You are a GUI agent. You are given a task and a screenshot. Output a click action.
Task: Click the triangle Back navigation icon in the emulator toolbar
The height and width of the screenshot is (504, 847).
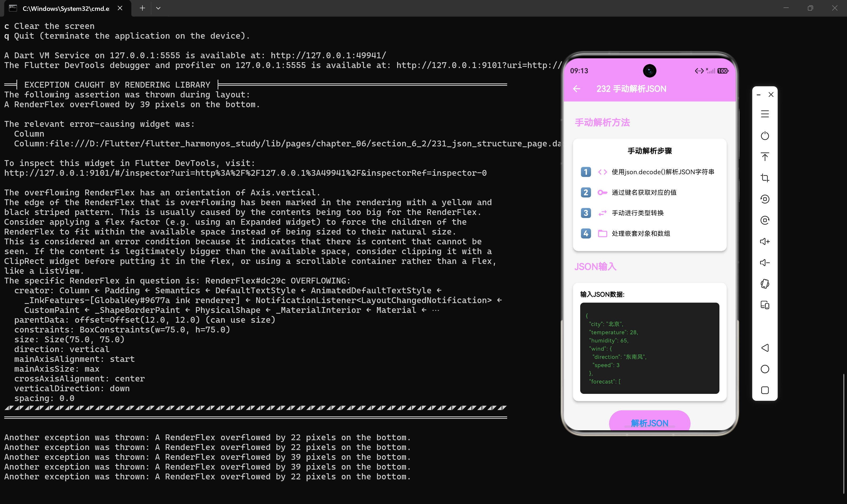[764, 348]
